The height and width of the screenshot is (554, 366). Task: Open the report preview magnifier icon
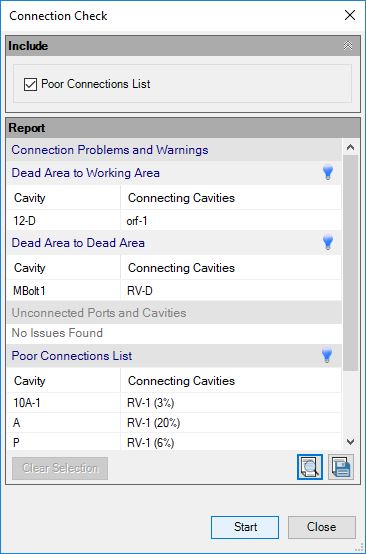[x=310, y=467]
